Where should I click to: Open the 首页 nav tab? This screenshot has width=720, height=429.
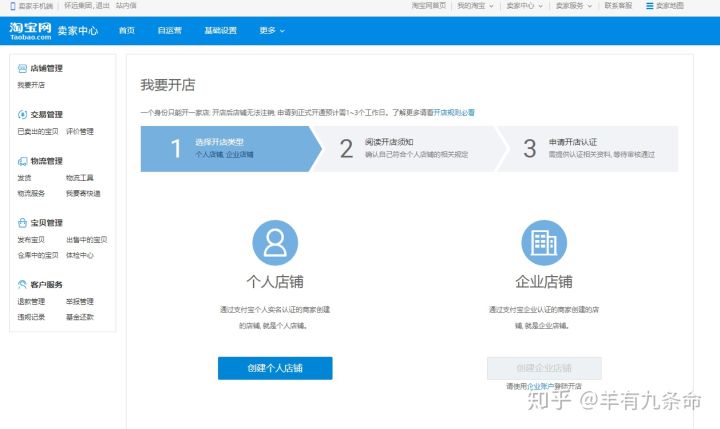coord(126,31)
